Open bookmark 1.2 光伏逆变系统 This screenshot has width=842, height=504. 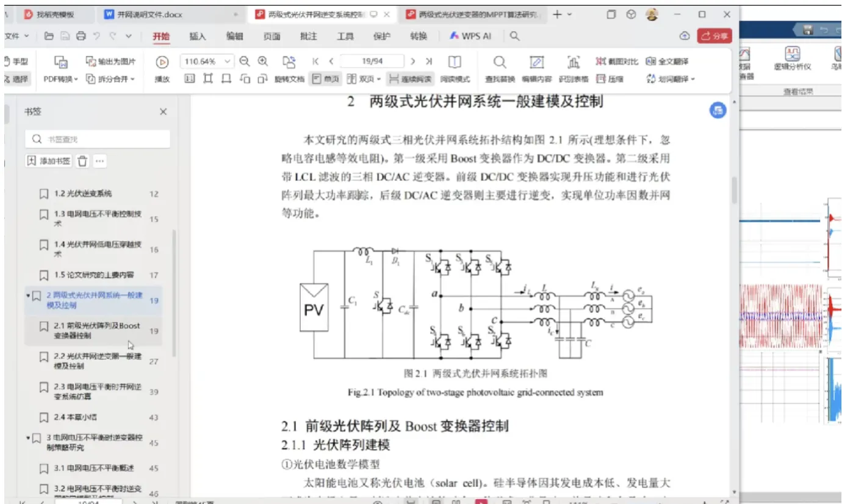pos(95,194)
